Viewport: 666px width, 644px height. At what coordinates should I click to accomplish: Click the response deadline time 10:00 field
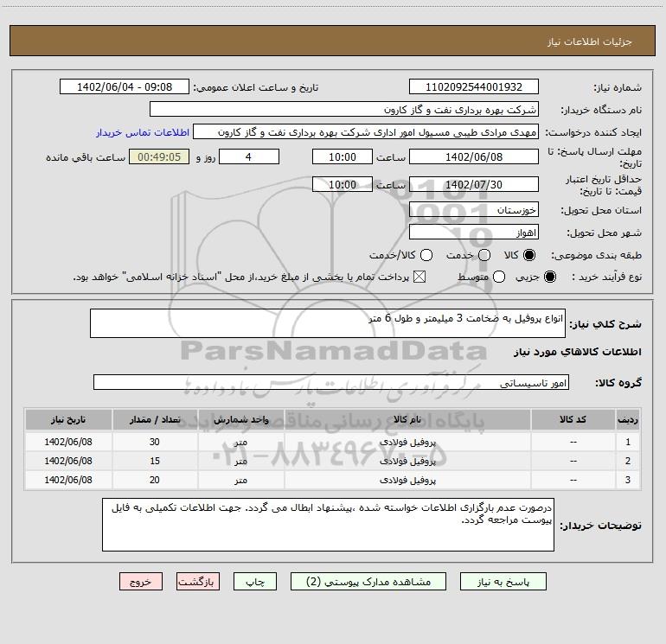pos(343,156)
